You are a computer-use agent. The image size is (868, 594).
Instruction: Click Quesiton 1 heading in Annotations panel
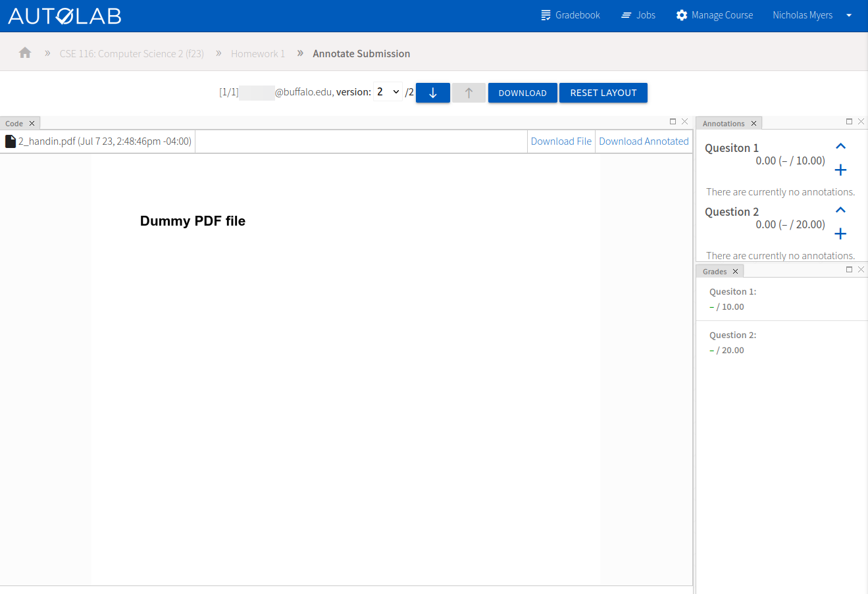(x=732, y=148)
